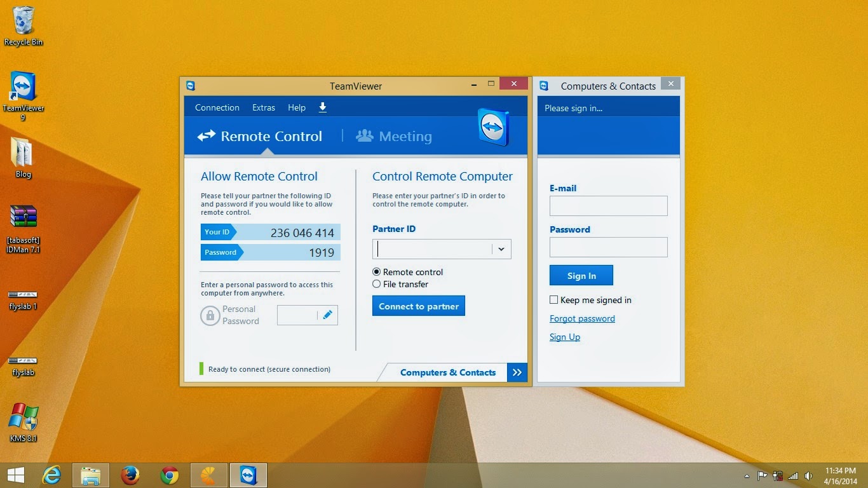The image size is (868, 488).
Task: Open the orange app on the taskbar
Action: pyautogui.click(x=208, y=475)
